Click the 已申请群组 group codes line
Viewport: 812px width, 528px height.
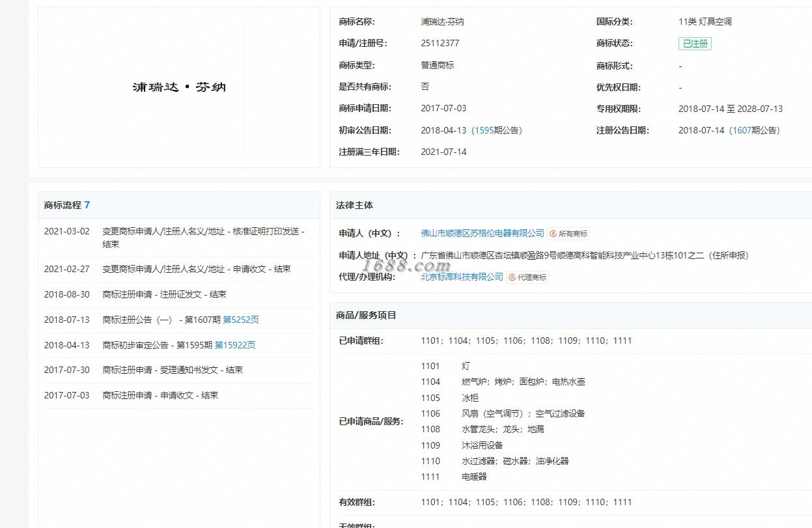click(x=526, y=340)
